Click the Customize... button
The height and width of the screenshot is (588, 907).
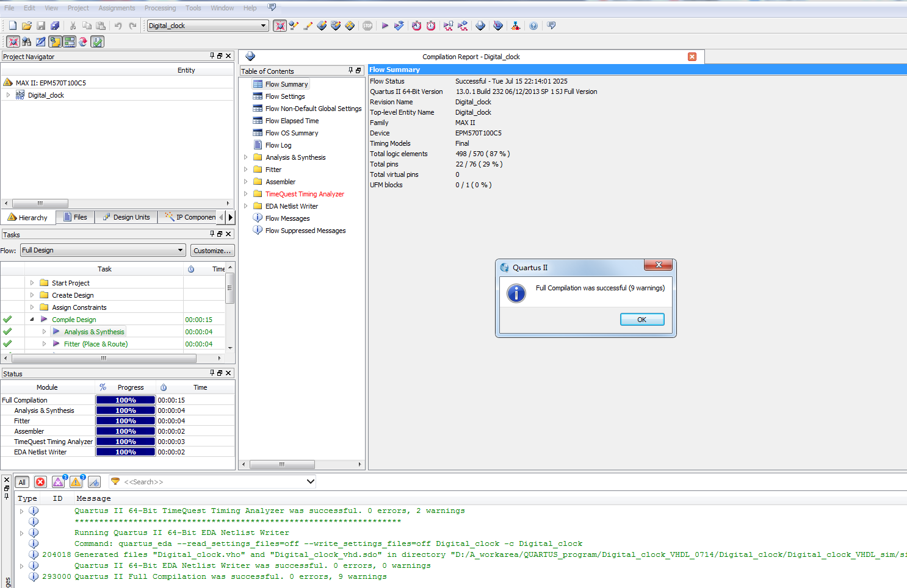point(212,251)
